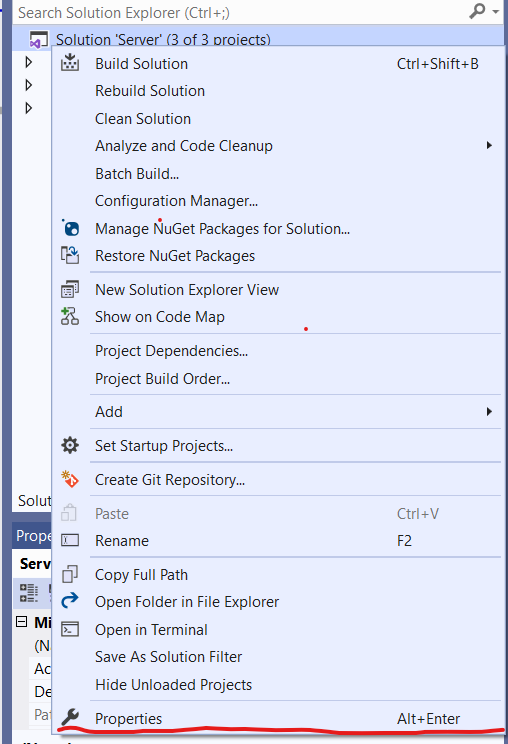508x744 pixels.
Task: Click the Create Git Repository icon
Action: (x=70, y=479)
